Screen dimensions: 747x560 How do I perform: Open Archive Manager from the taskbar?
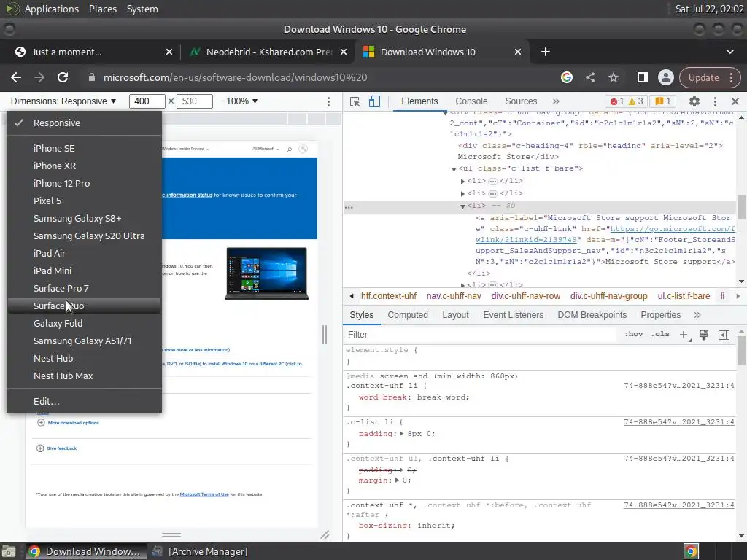point(199,551)
